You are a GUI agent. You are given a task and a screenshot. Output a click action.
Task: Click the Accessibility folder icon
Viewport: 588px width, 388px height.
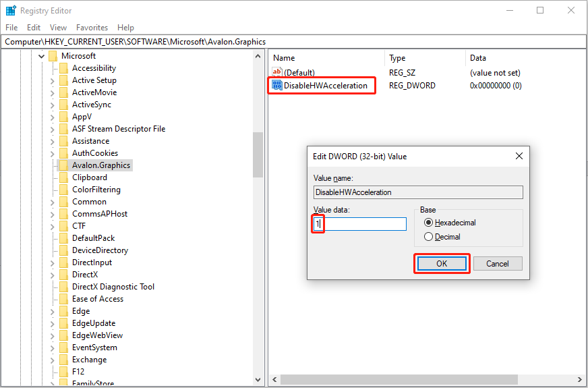pos(64,68)
